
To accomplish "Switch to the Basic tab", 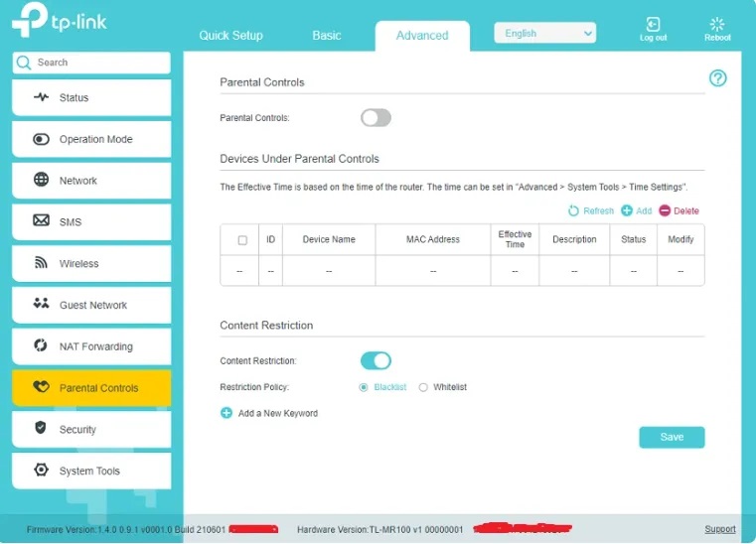I will (327, 35).
